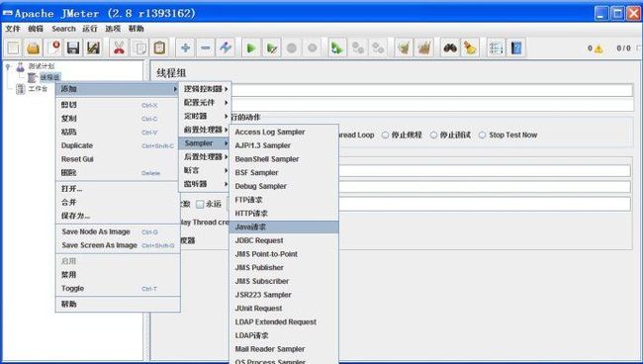Click the minus Collapse All toolbar icon
This screenshot has height=364, width=643.
(206, 48)
